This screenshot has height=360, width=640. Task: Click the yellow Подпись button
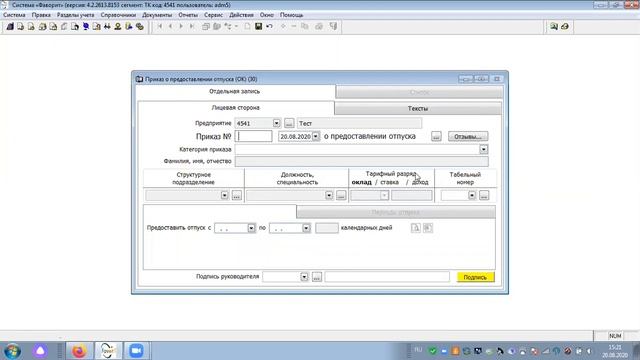pyautogui.click(x=476, y=277)
